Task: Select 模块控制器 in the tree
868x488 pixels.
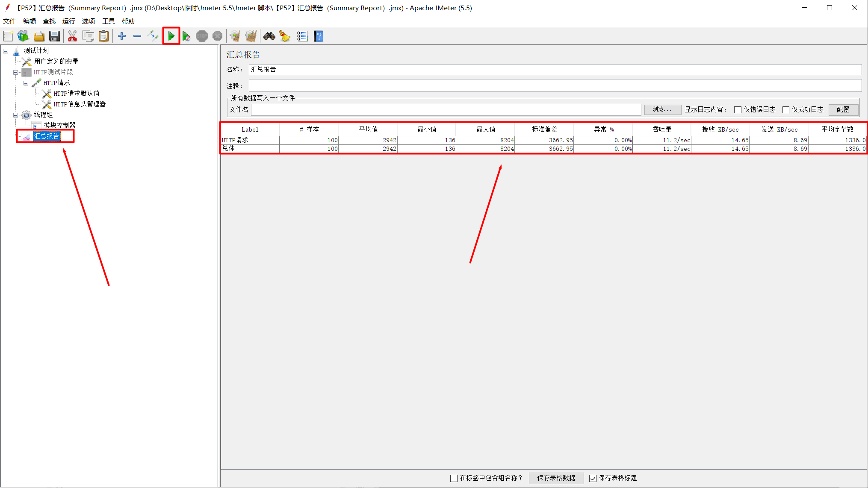Action: tap(59, 125)
